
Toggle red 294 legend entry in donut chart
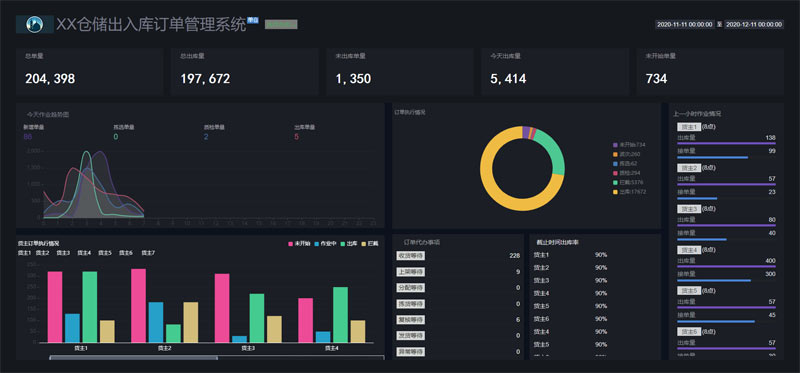626,173
